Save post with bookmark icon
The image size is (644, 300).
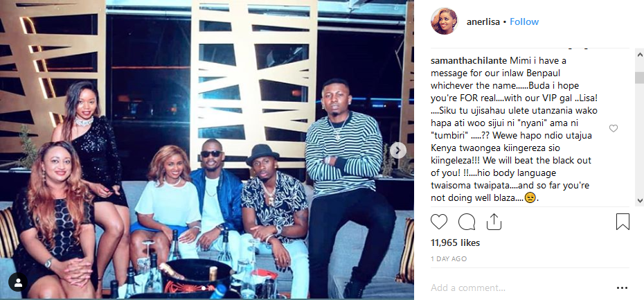click(623, 222)
